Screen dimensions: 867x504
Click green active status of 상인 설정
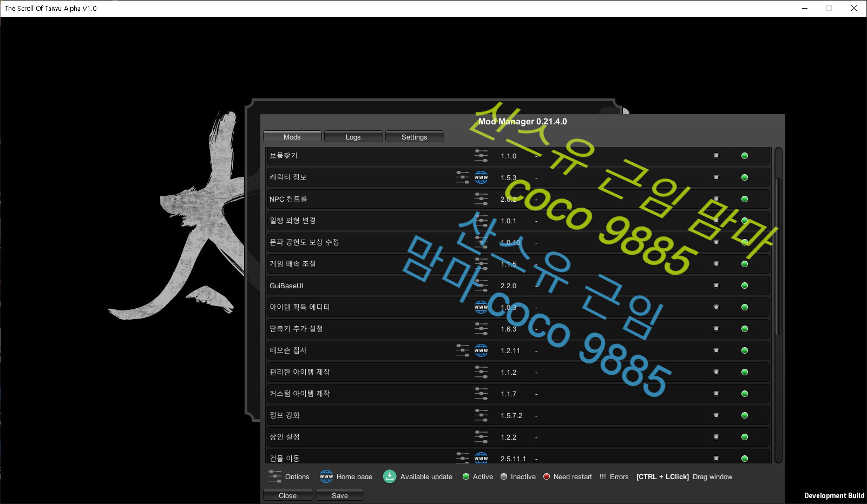pos(745,437)
